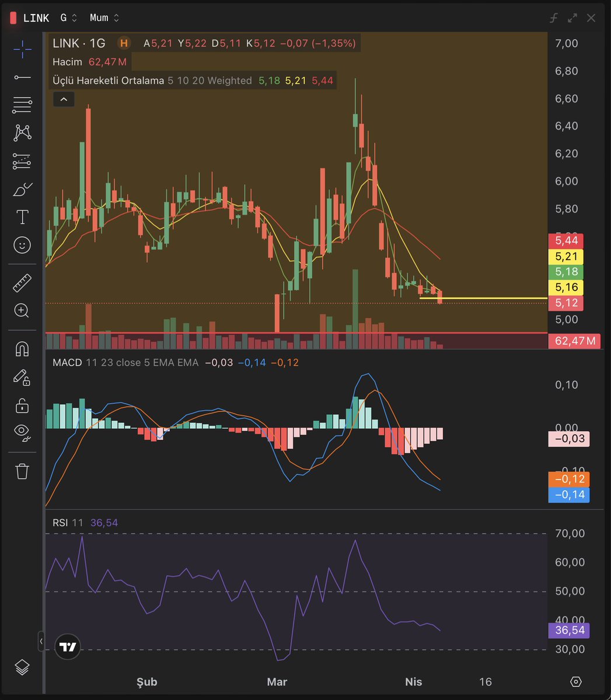Click the TradingView logo badge
The image size is (611, 700).
(68, 647)
